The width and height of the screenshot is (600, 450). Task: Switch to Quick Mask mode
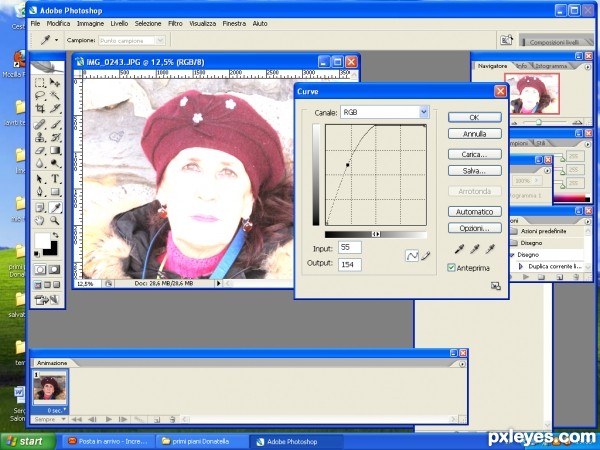click(x=55, y=269)
